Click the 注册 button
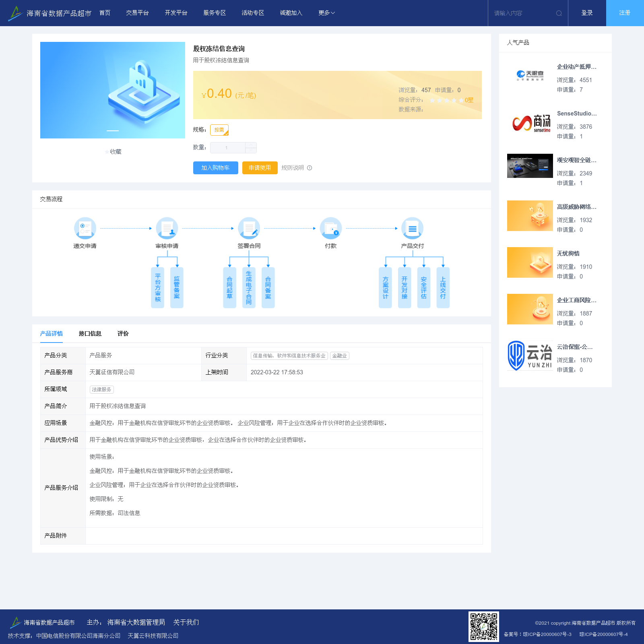The image size is (644, 644). (x=625, y=13)
